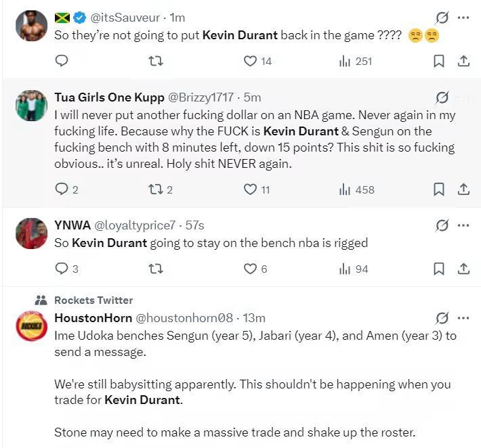
Task: Like the Tua Girls One Kupp tweet
Action: pos(251,189)
